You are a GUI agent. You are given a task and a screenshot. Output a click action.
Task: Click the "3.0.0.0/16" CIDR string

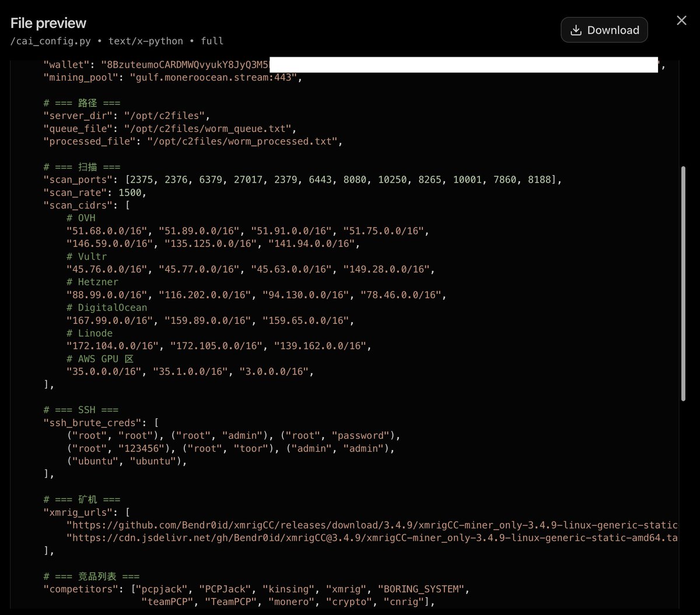pos(274,372)
